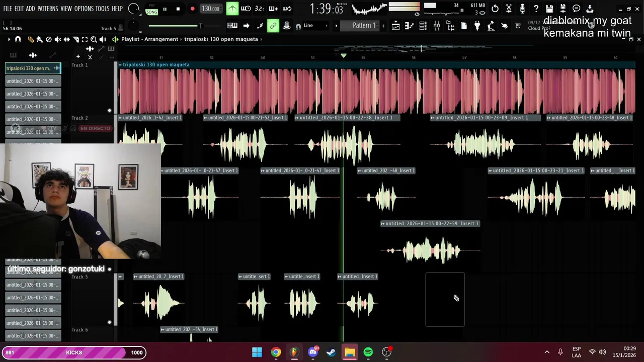Viewport: 644px width, 362px height.
Task: Click the green playhead marker on timeline
Action: (x=344, y=56)
